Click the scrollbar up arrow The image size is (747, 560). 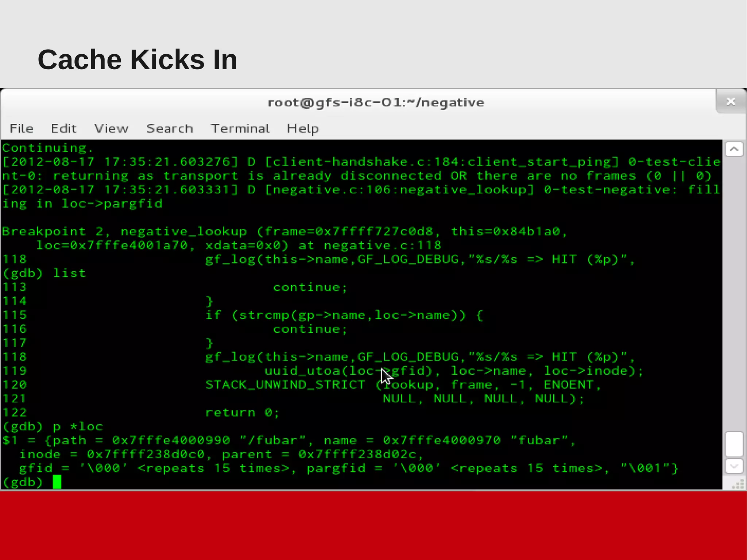(734, 149)
